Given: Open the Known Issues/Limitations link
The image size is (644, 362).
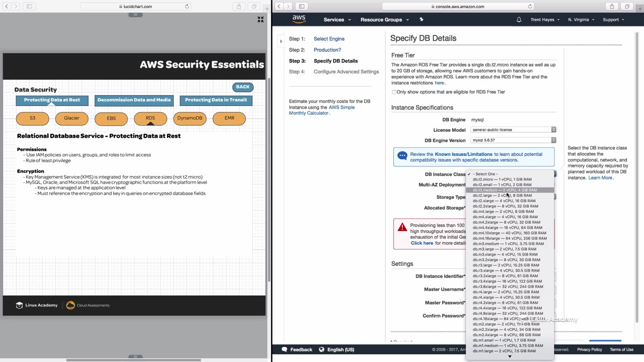Looking at the screenshot, I should pyautogui.click(x=463, y=154).
